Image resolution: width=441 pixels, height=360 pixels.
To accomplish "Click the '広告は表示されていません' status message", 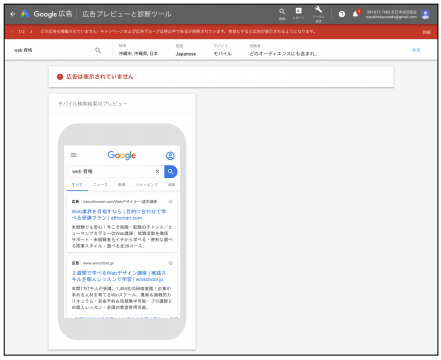I will (x=100, y=77).
